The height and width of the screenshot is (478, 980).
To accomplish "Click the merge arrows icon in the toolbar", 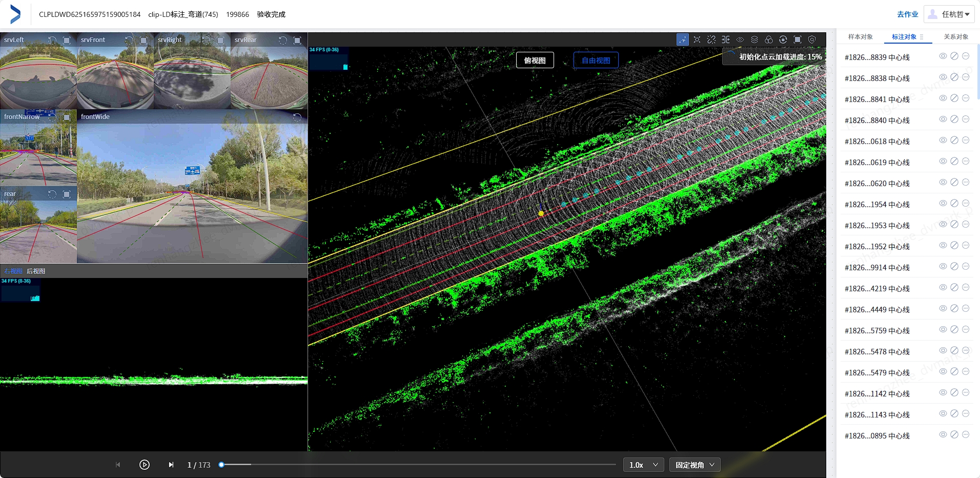I will click(x=726, y=39).
